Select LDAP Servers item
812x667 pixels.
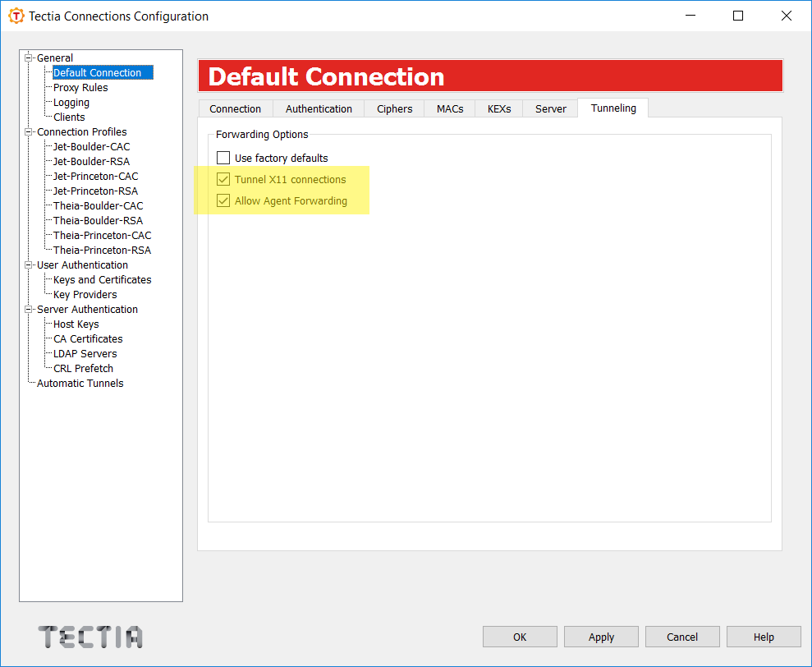85,354
